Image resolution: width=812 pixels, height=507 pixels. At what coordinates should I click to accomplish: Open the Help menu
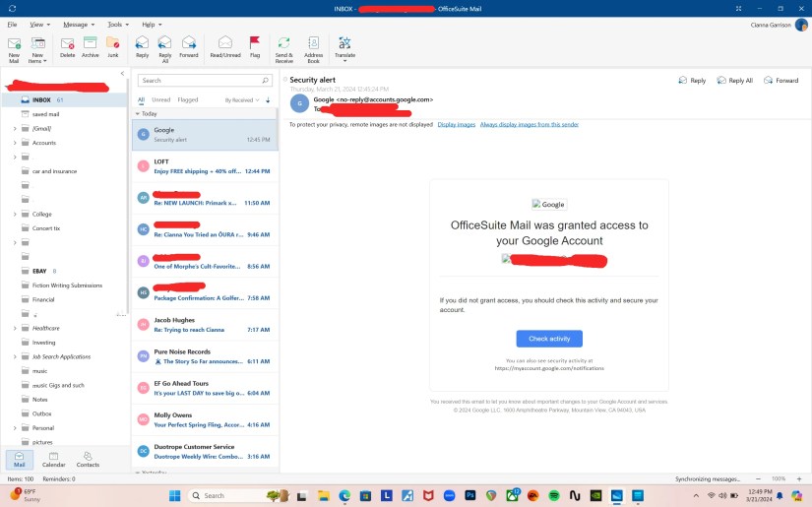pyautogui.click(x=152, y=25)
